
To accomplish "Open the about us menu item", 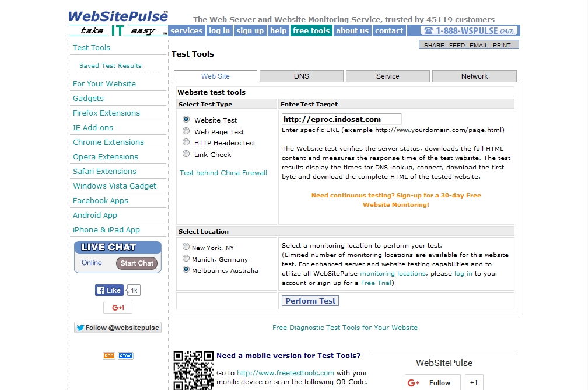I will tap(352, 31).
